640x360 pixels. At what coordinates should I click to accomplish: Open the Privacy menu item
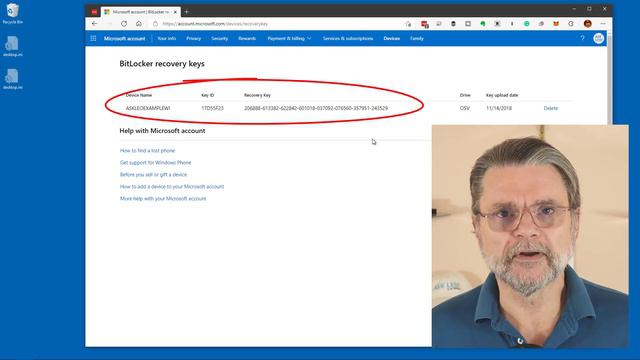[x=193, y=38]
